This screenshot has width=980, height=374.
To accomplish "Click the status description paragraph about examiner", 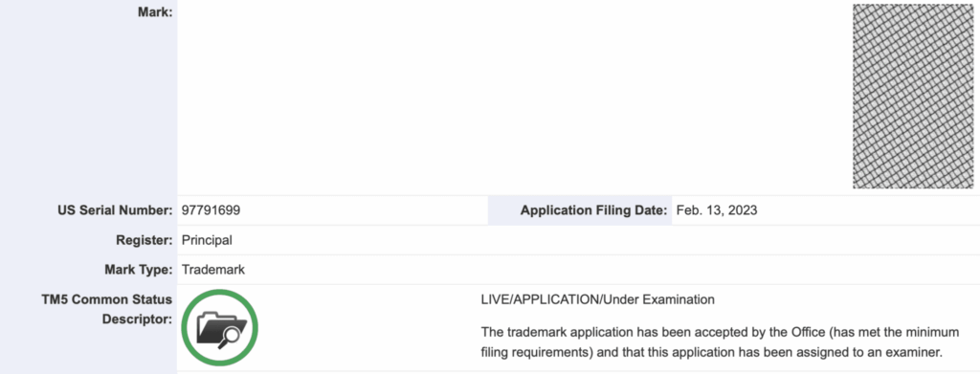I will [x=711, y=341].
